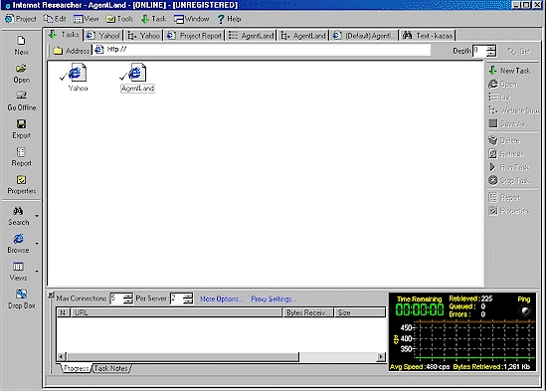547x392 pixels.
Task: Click the Bytes Receiv... column header
Action: click(x=308, y=312)
